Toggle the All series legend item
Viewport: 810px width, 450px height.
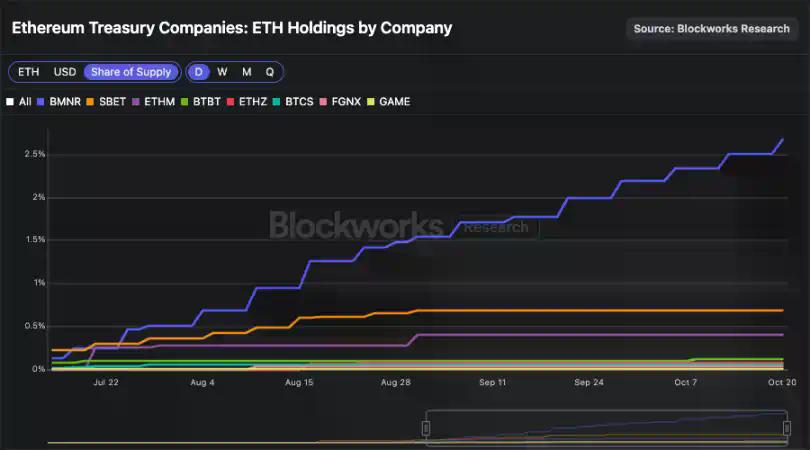click(x=18, y=102)
